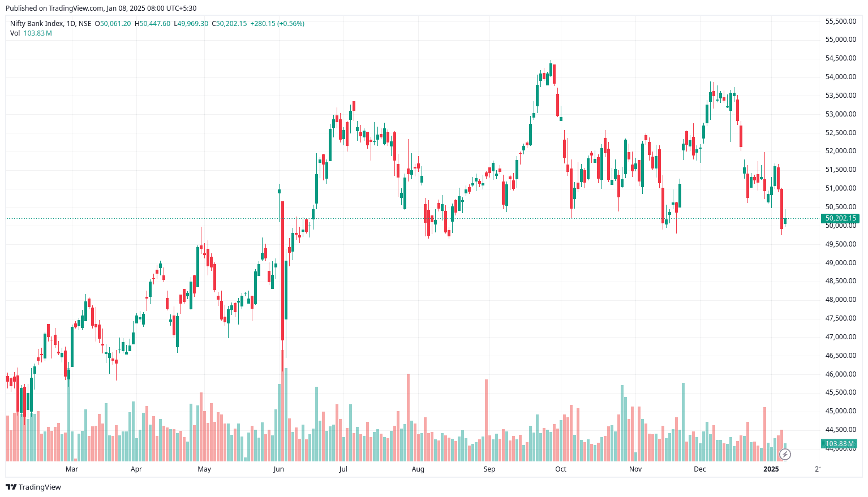
Task: Click the high value H50,447.60
Action: tap(152, 24)
